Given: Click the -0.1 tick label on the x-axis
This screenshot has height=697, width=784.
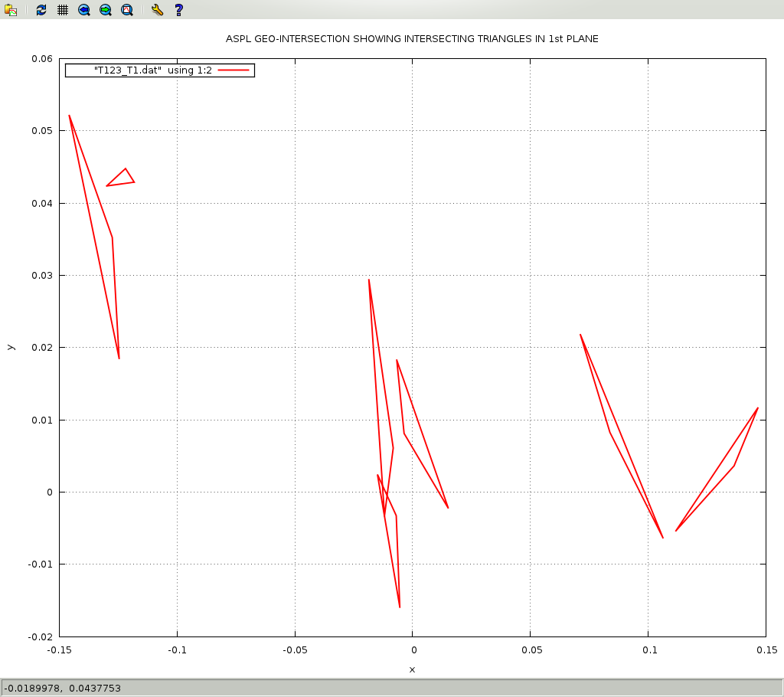Looking at the screenshot, I should pyautogui.click(x=177, y=650).
